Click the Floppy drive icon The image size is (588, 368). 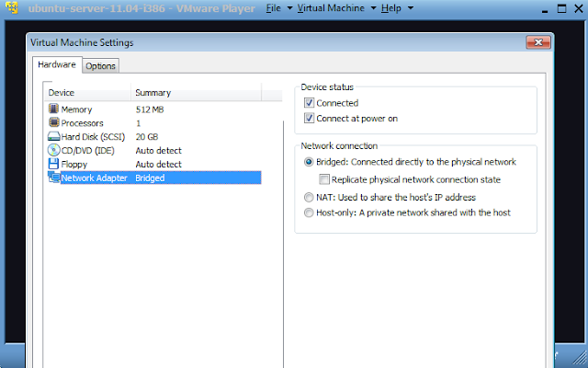pyautogui.click(x=53, y=165)
